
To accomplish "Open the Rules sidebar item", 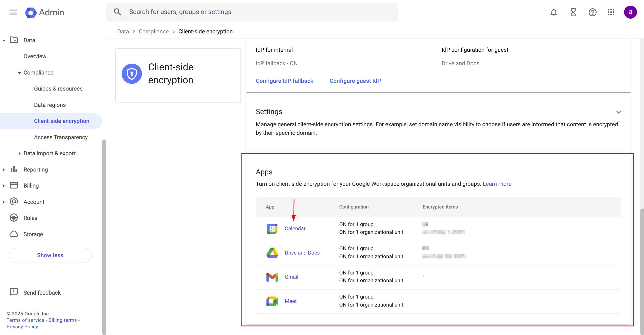I will [30, 218].
